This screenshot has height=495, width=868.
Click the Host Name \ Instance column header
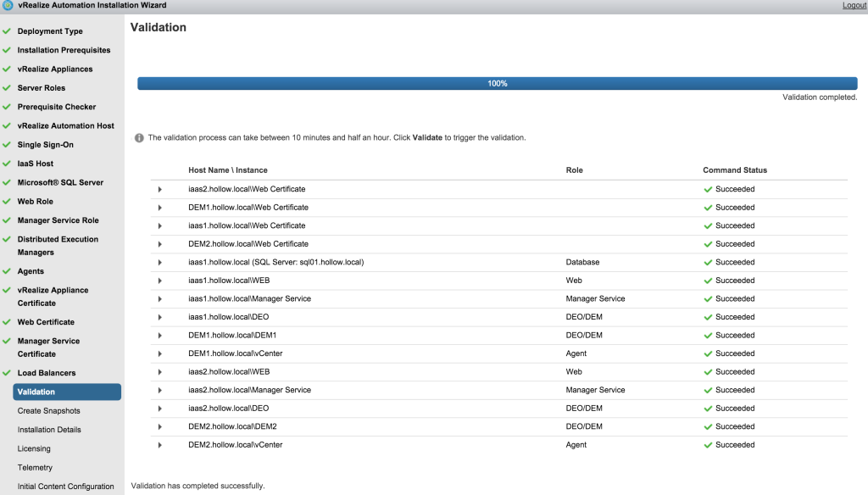tap(228, 170)
